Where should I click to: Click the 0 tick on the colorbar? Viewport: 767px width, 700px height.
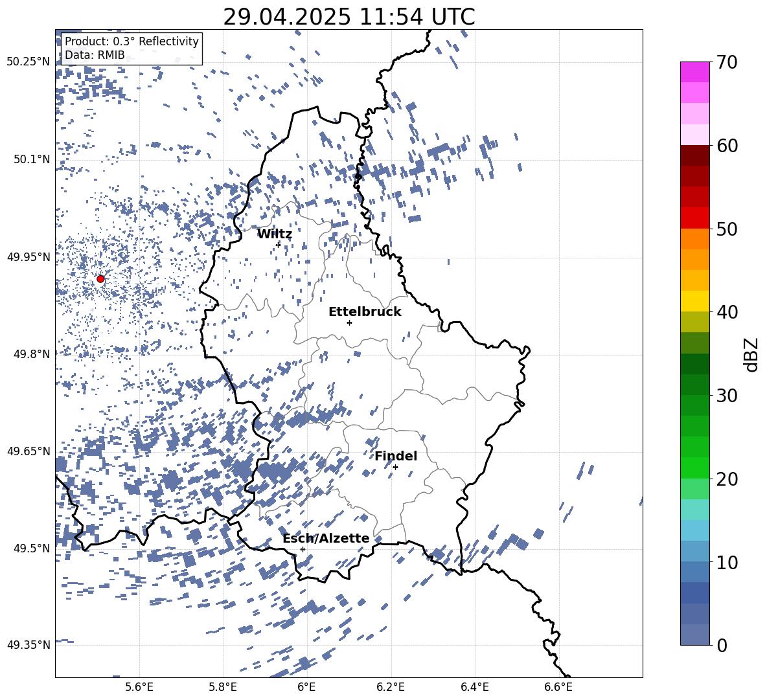(722, 645)
